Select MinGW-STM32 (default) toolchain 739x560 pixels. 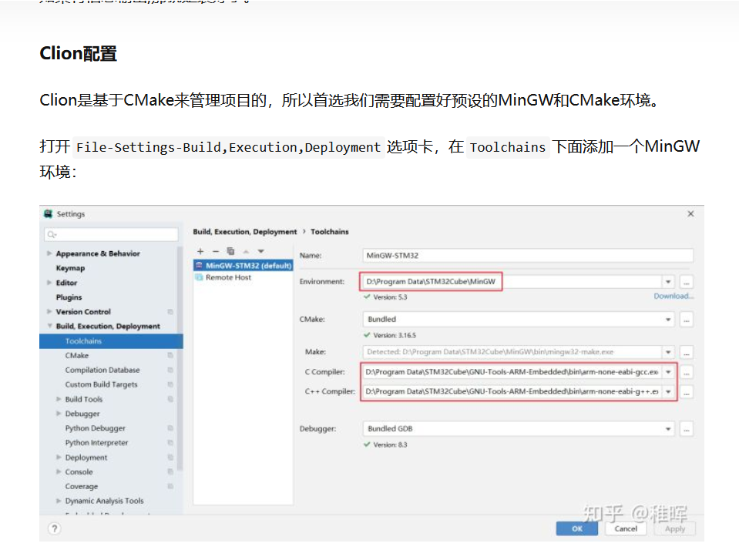(x=244, y=266)
